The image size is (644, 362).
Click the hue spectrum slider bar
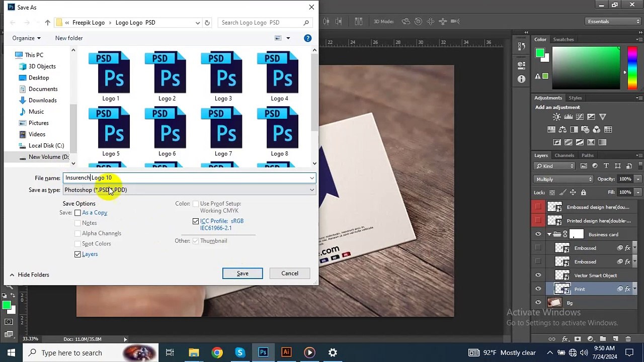click(x=632, y=68)
